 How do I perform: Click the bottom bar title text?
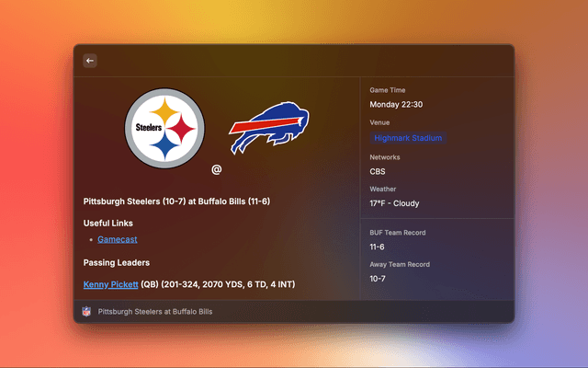point(155,312)
